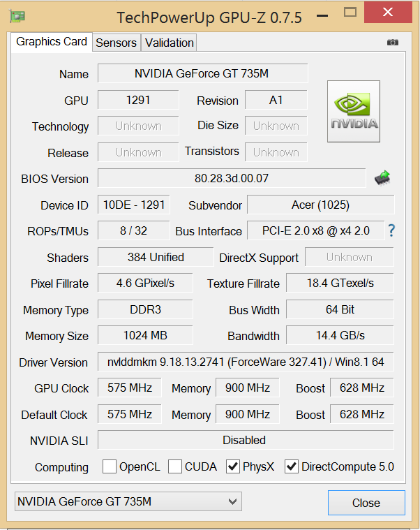Screen dimensions: 420x530
Task: Click the Transistors field showing Unknown
Action: pyautogui.click(x=276, y=152)
